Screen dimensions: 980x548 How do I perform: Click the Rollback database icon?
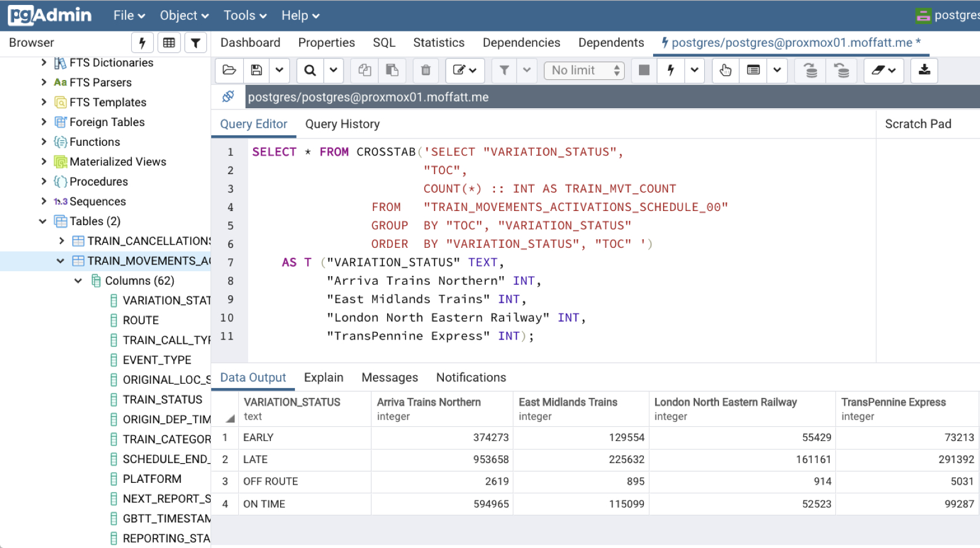point(841,70)
